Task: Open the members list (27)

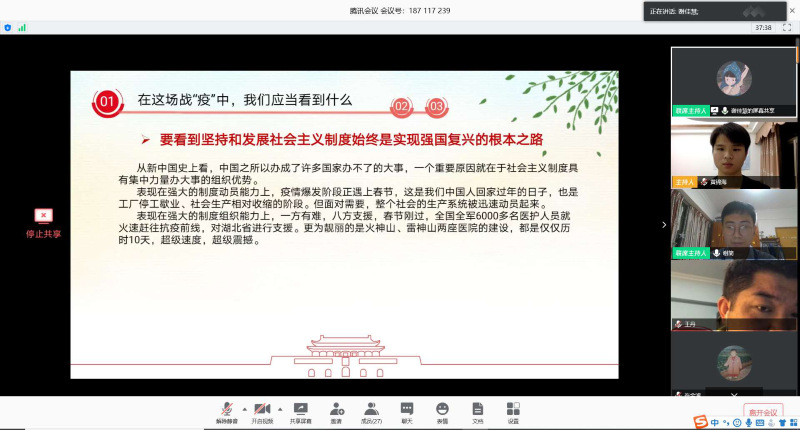Action: coord(371,410)
